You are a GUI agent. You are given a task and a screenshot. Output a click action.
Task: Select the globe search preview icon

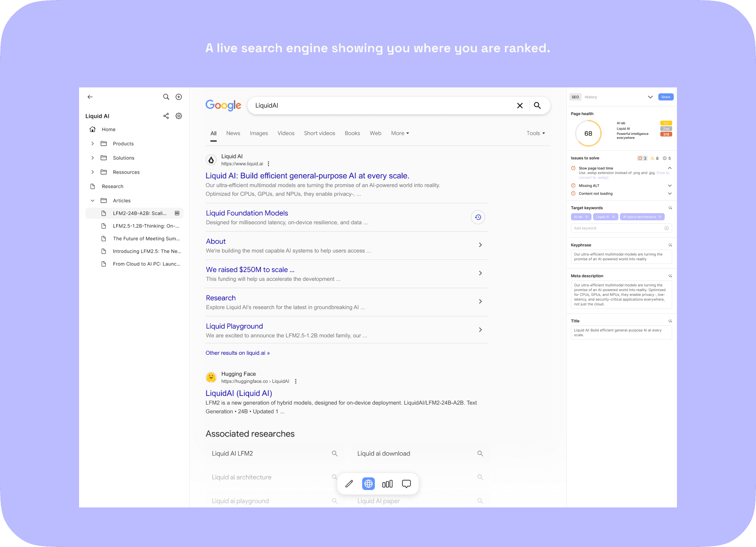point(369,484)
